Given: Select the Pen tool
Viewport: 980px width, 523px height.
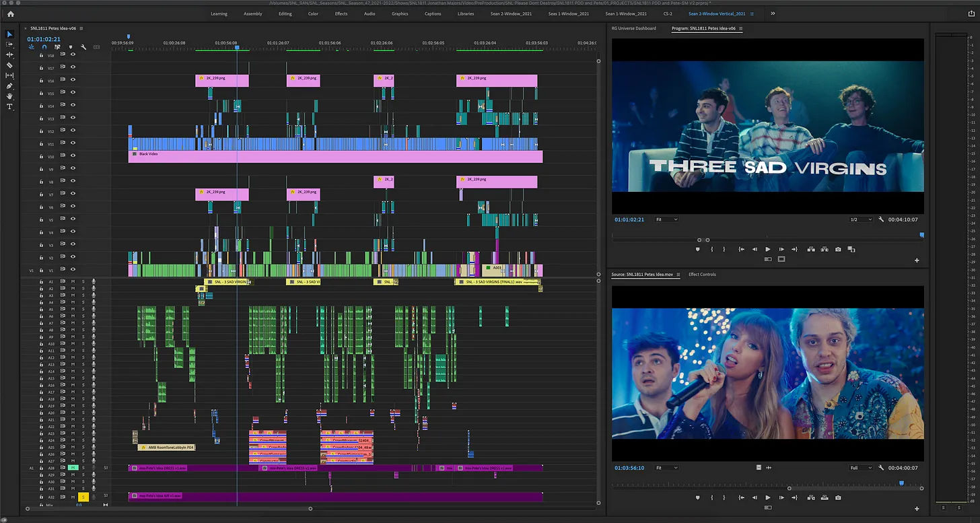Looking at the screenshot, I should [9, 86].
